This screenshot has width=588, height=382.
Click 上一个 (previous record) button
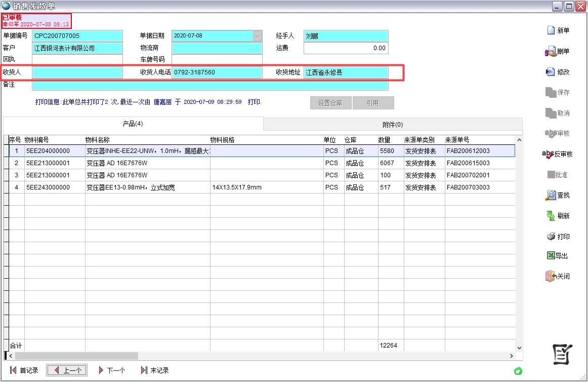pos(67,370)
